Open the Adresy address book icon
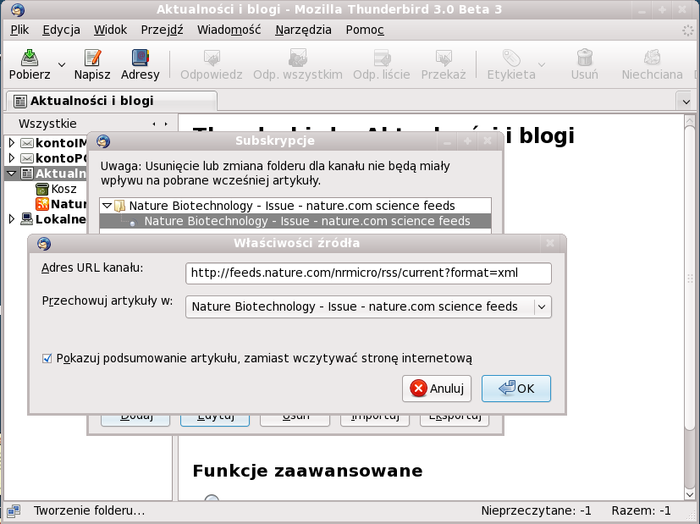The width and height of the screenshot is (700, 524). point(140,58)
